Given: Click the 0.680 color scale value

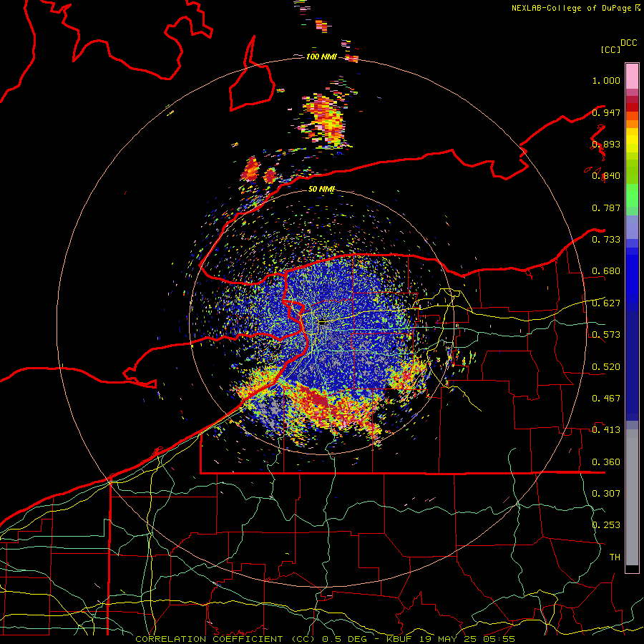Looking at the screenshot, I should [x=606, y=271].
